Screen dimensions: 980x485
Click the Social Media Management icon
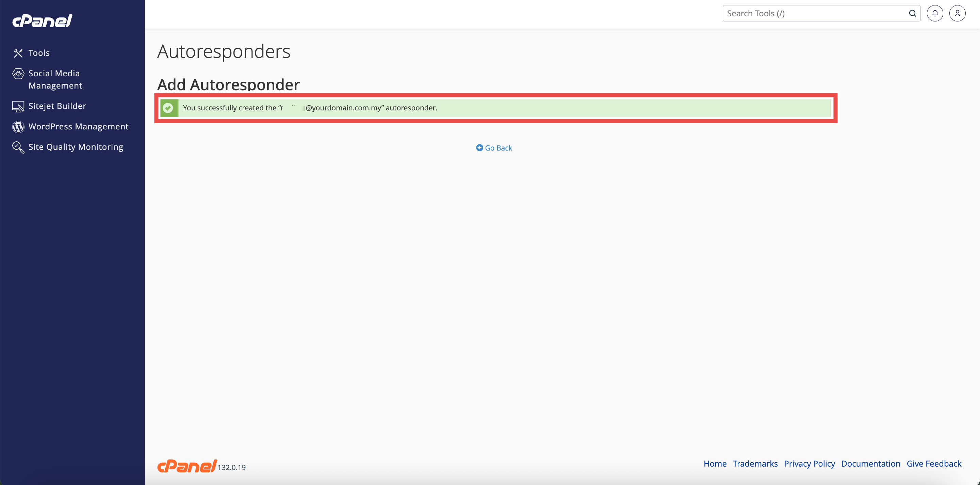pyautogui.click(x=18, y=74)
